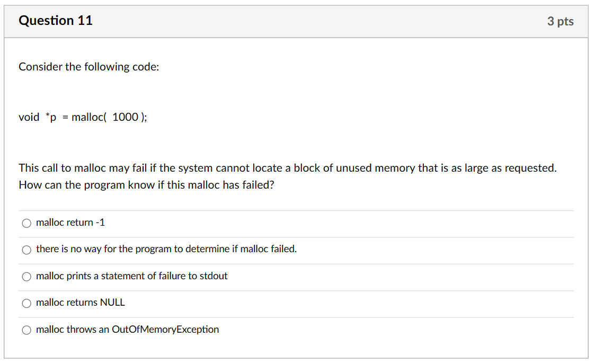This screenshot has height=364, width=595.
Task: Select 'malloc prints a statement of failure to stdout'
Action: tap(26, 277)
